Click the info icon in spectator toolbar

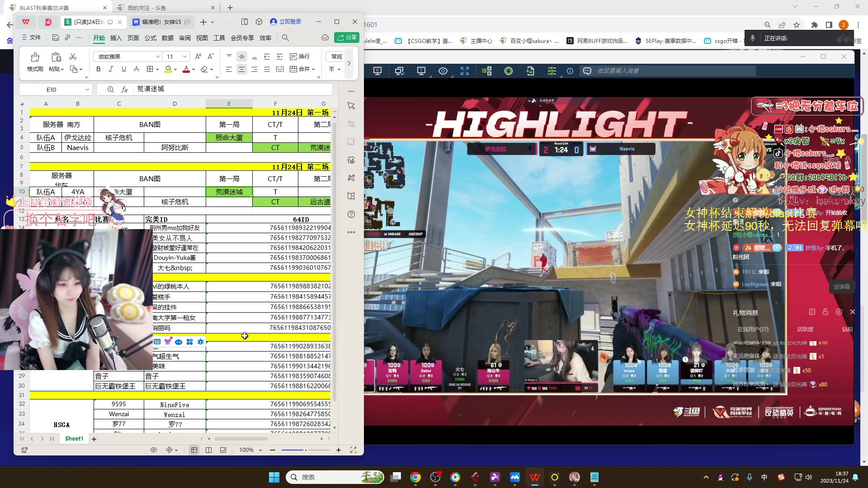click(x=570, y=71)
